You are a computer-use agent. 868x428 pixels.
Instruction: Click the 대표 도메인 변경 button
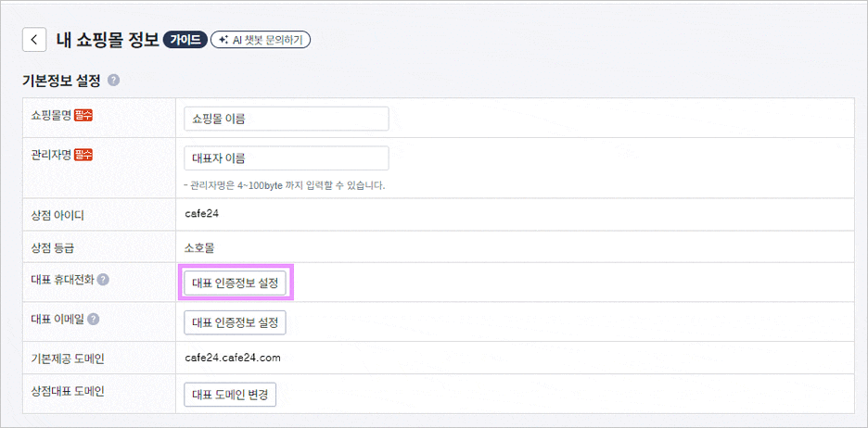tap(230, 395)
